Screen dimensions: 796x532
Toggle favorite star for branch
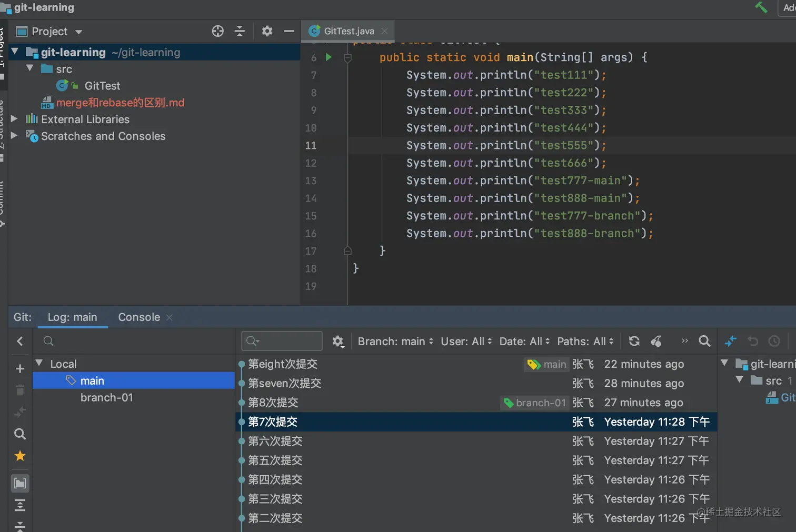20,456
